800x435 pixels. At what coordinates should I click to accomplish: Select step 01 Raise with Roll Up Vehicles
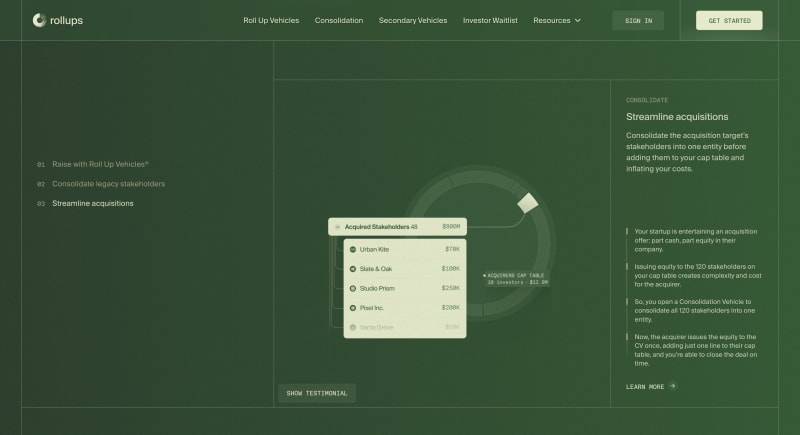93,164
